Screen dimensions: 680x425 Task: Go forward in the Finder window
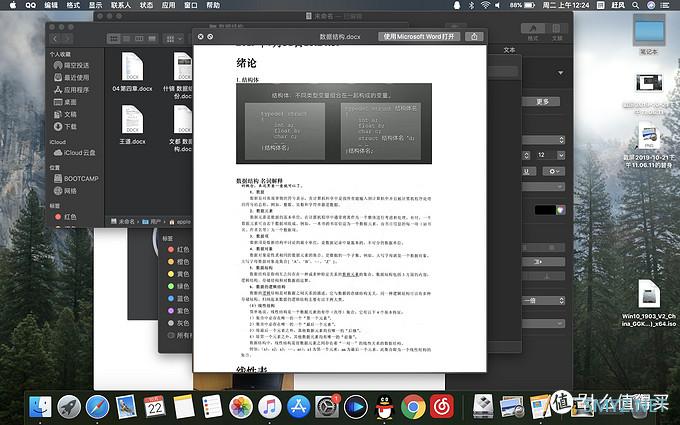tap(66, 39)
